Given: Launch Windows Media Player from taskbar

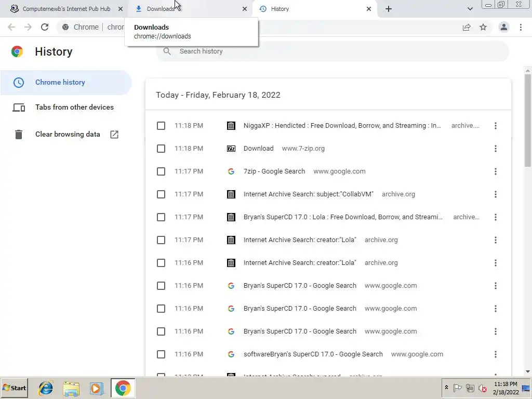Looking at the screenshot, I should (x=96, y=388).
